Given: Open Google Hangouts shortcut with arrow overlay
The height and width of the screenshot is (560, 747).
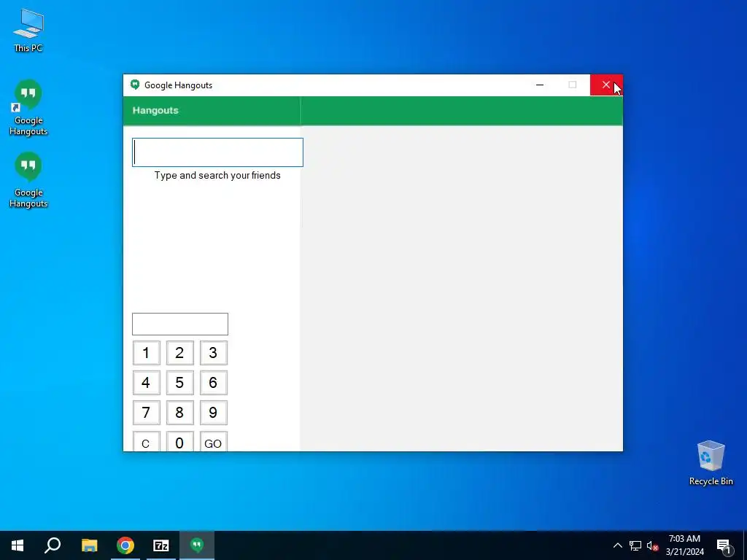Looking at the screenshot, I should coord(28,108).
